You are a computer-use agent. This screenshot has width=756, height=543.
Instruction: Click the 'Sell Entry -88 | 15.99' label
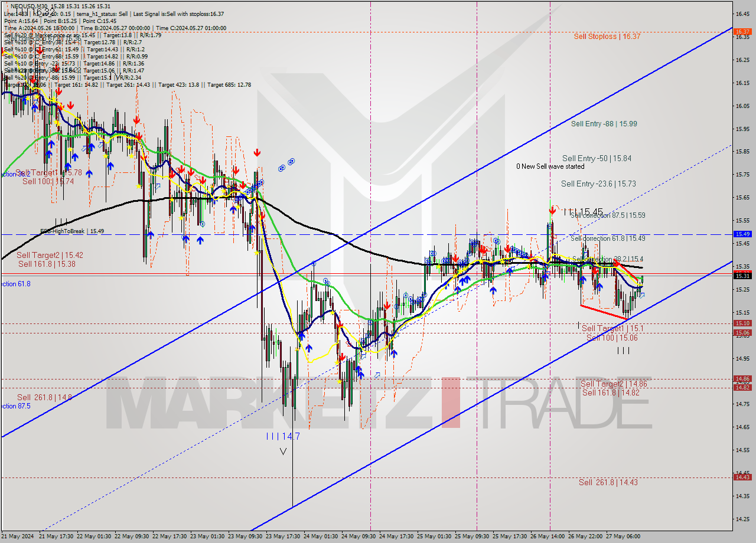[604, 124]
